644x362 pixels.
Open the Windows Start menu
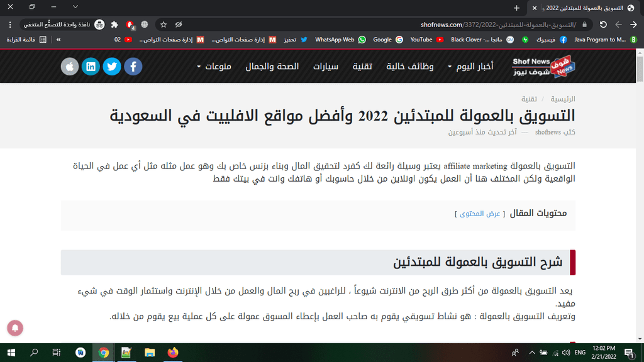11,353
